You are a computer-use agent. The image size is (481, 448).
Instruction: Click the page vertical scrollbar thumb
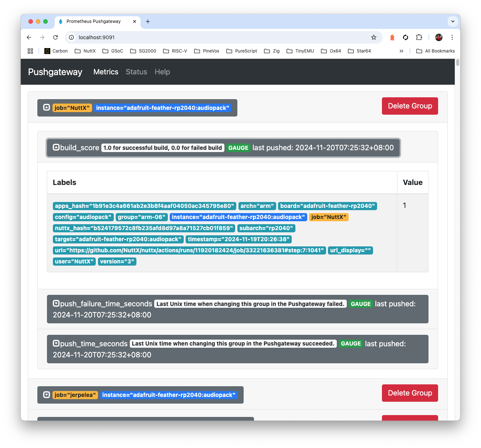point(458,63)
